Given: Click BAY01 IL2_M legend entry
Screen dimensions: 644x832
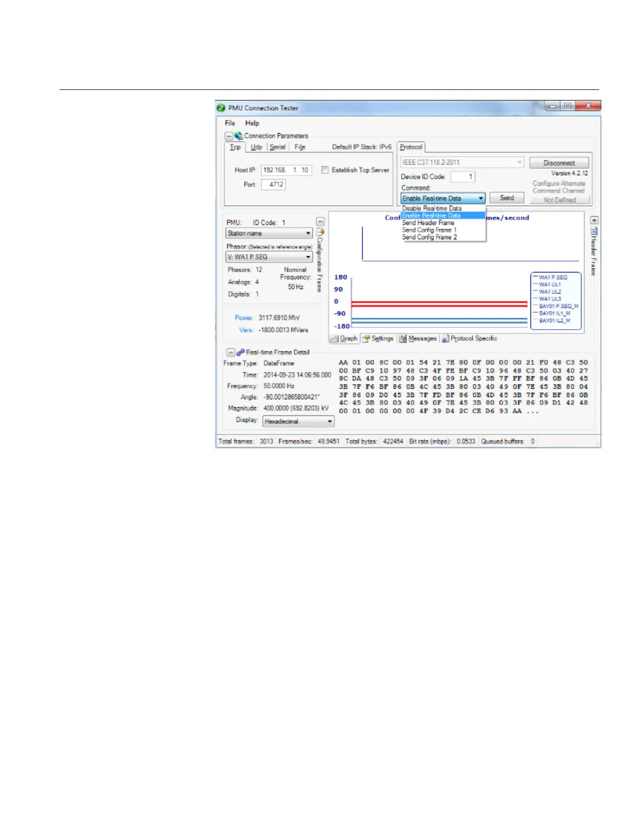Looking at the screenshot, I should (x=551, y=320).
